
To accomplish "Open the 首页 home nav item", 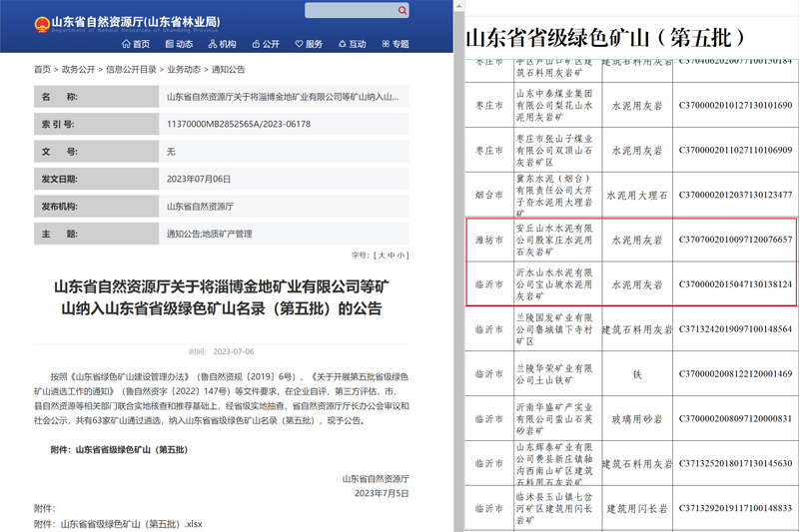I will (135, 45).
